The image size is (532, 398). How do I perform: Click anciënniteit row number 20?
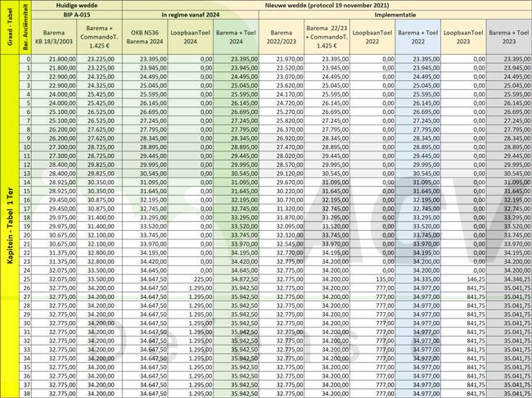(x=25, y=235)
